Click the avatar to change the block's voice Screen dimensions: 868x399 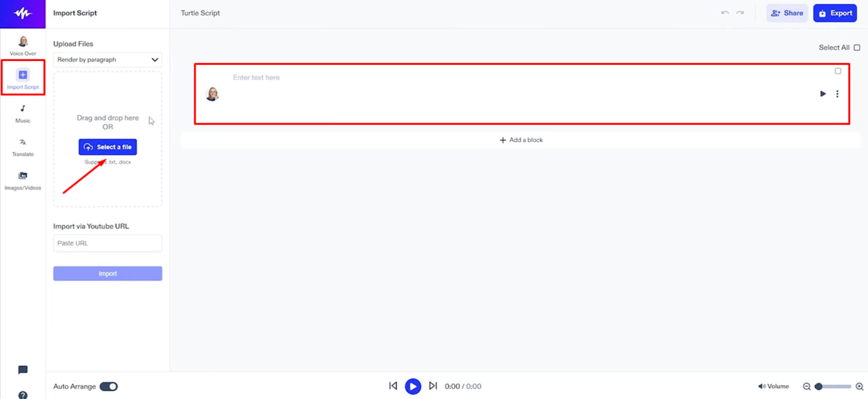tap(212, 94)
